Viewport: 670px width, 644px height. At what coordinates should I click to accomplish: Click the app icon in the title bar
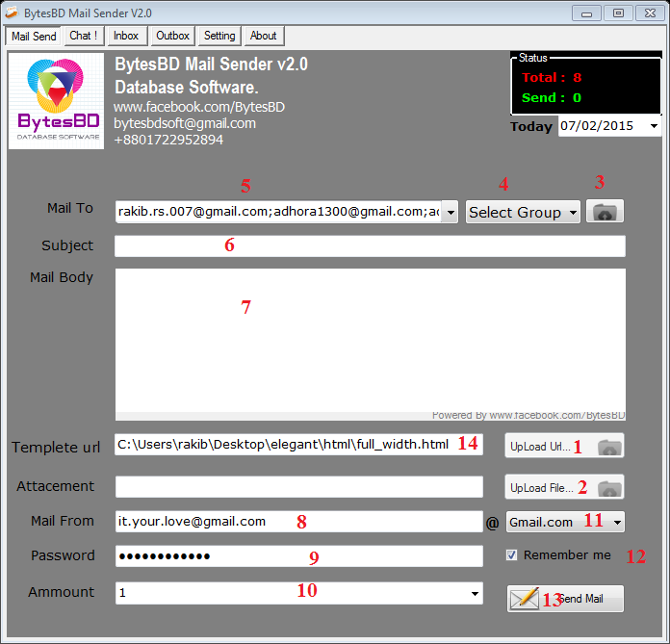12,13
